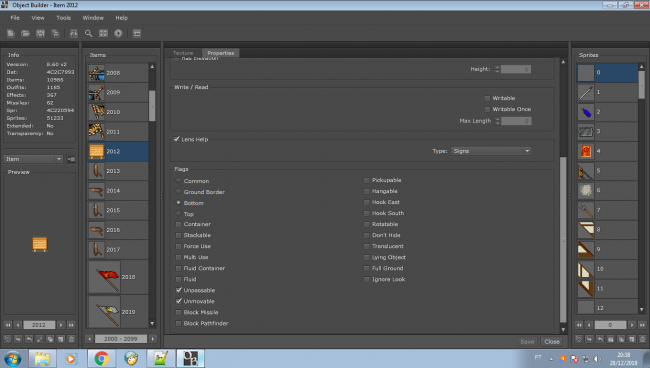The image size is (650, 368).
Task: Click the trash icon under the Sprites list
Action: [x=642, y=339]
